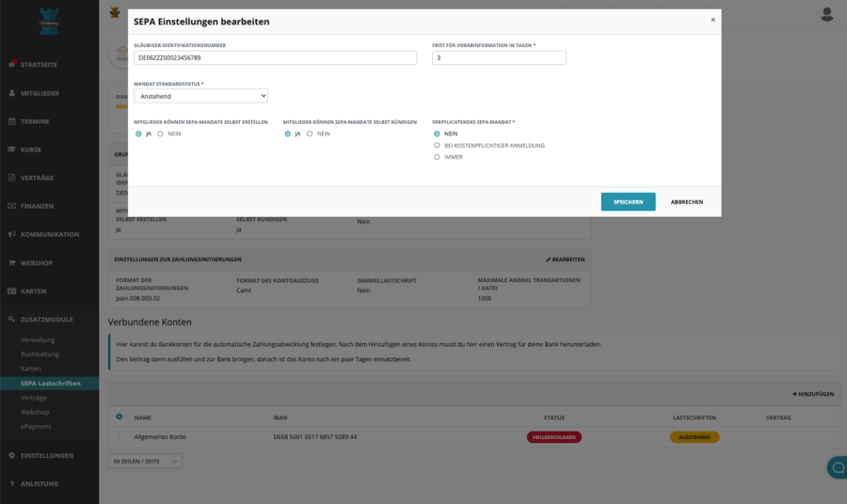Open the Mandat Standardstatus dropdown

(201, 96)
